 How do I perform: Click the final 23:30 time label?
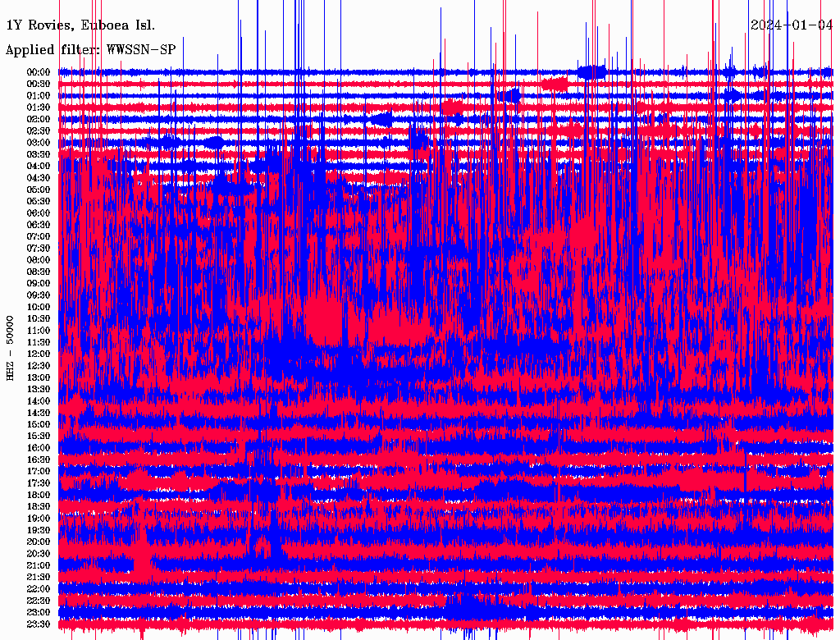[x=39, y=624]
